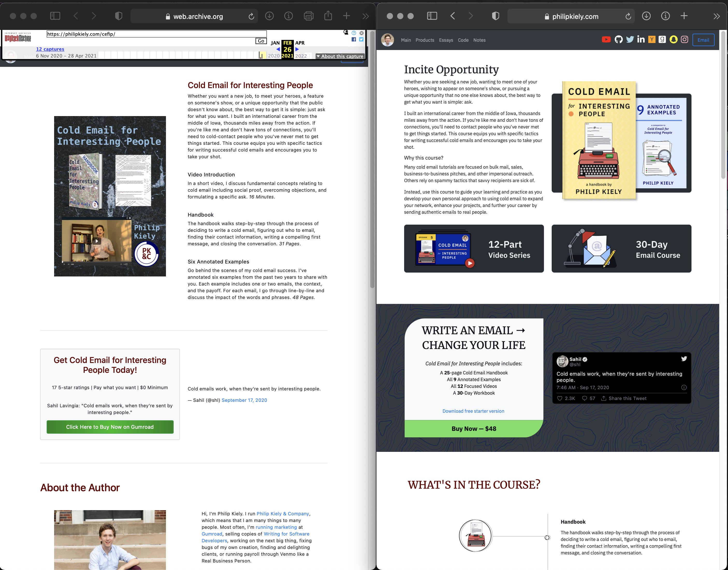
Task: Click the Wayback URL input field
Action: point(156,34)
